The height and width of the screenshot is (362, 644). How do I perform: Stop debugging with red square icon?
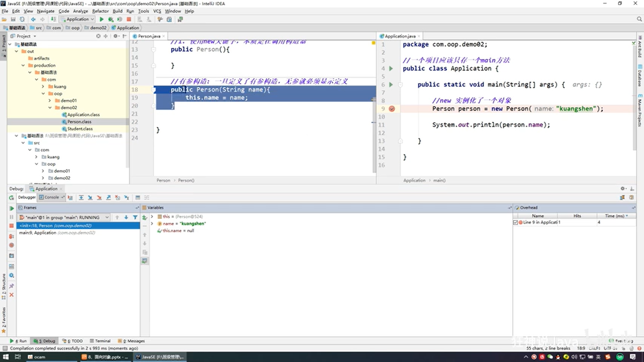(x=11, y=226)
